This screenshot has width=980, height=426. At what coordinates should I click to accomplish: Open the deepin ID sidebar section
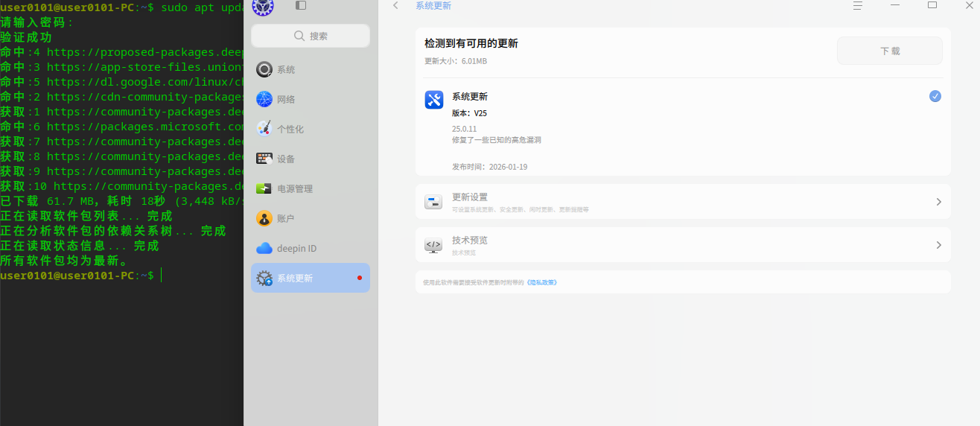click(x=311, y=248)
